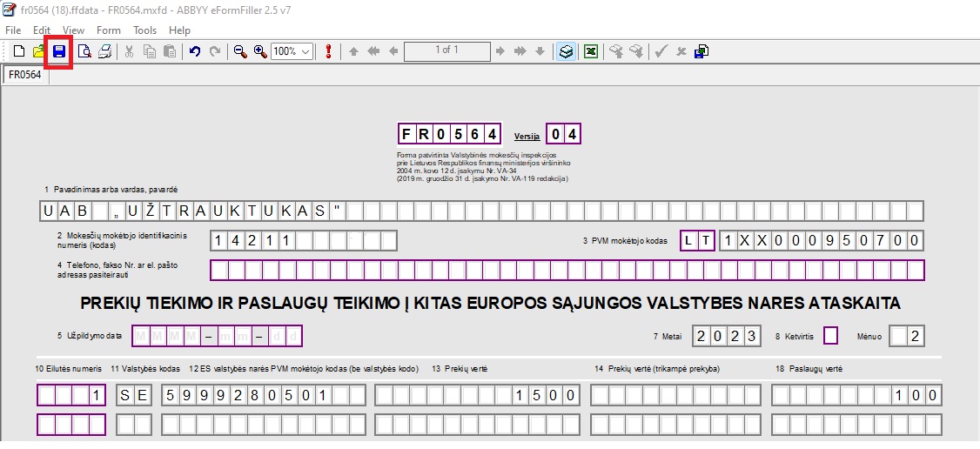Go to previous page with single left arrow
Viewport: 980px width, 449px height.
(x=393, y=52)
